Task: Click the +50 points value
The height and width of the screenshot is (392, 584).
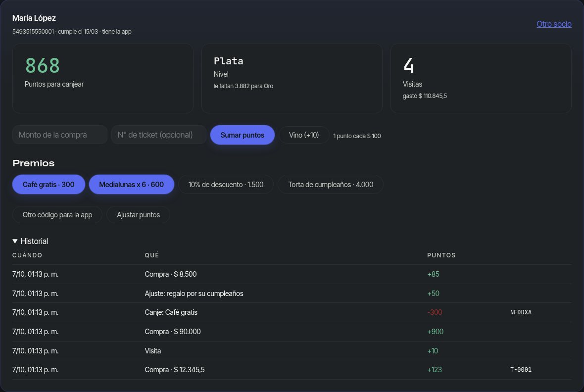Action: pyautogui.click(x=433, y=294)
